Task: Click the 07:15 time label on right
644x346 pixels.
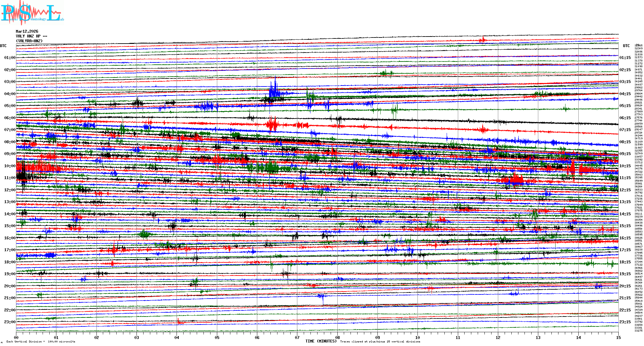Action: [625, 130]
